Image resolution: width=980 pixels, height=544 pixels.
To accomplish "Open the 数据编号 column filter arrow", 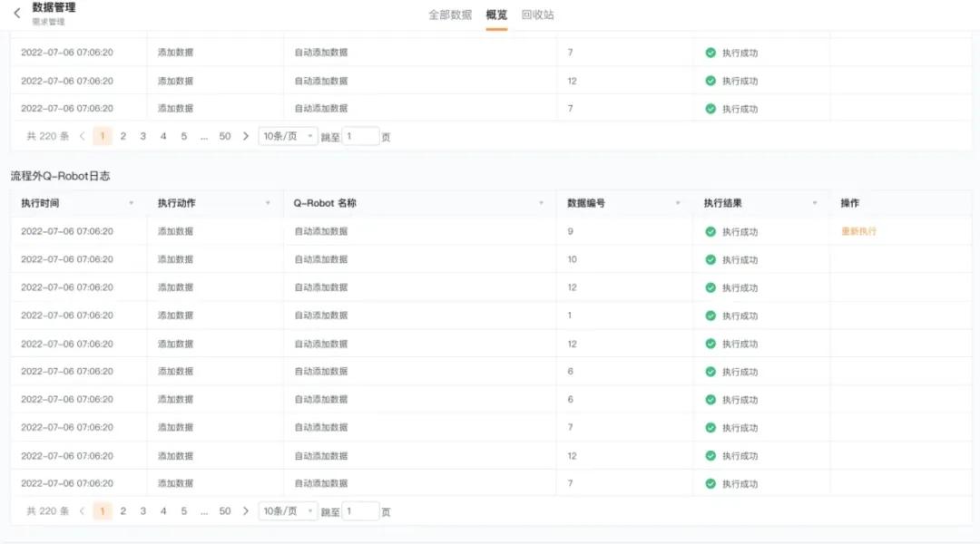I will [x=678, y=203].
